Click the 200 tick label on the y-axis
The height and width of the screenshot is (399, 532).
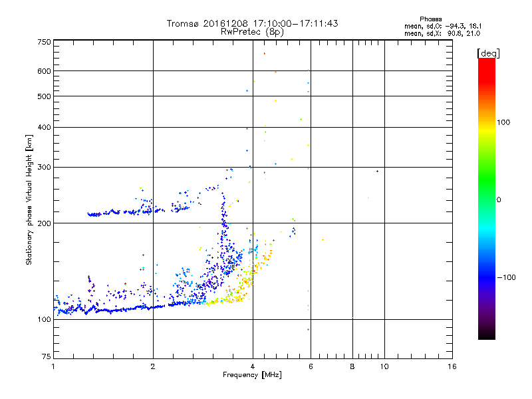tap(44, 223)
